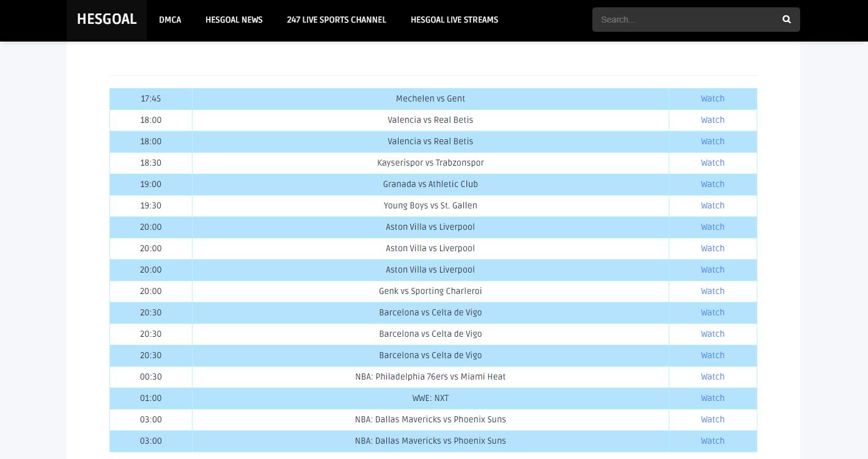Watch link in blue Dallas Mavericks vs Phoenix Suns row

(713, 441)
